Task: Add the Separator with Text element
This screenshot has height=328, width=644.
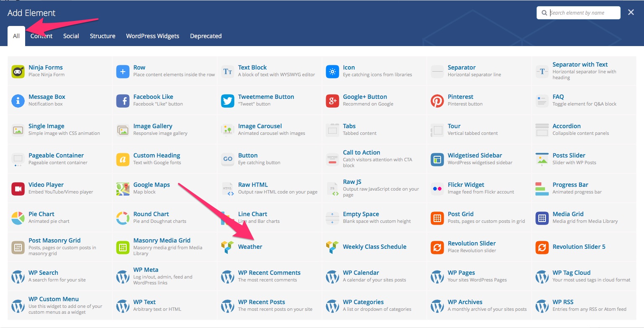Action: 584,71
